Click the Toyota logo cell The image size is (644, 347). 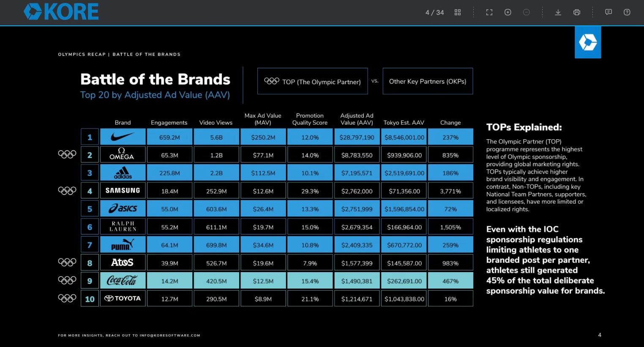[123, 299]
